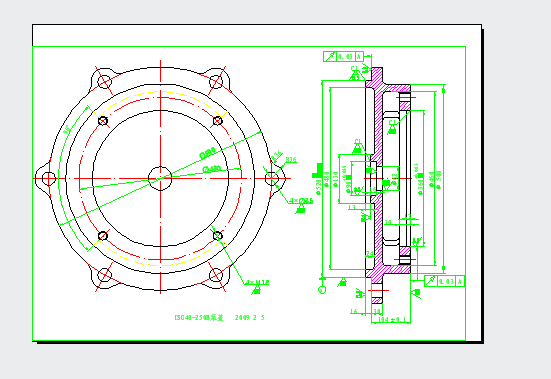The image size is (551, 379).
Task: Select the Ø520 diameter dimension
Action: [x=319, y=187]
